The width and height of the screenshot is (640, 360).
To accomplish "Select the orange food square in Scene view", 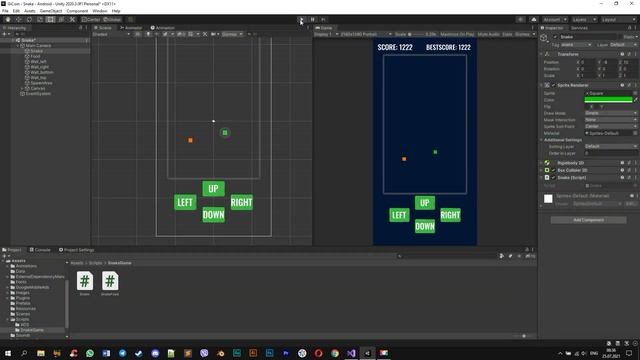I will tap(190, 140).
